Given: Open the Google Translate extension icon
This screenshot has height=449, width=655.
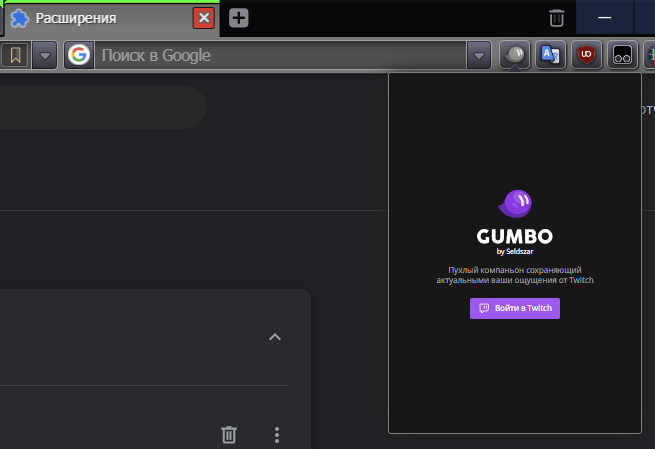Looking at the screenshot, I should click(551, 55).
